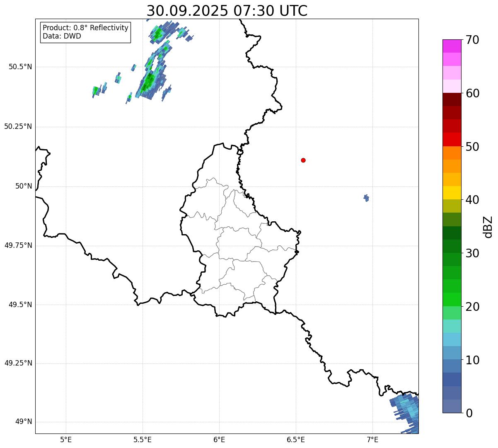Click the red dot location marker
Screen dimensions: 498x448
(303, 160)
